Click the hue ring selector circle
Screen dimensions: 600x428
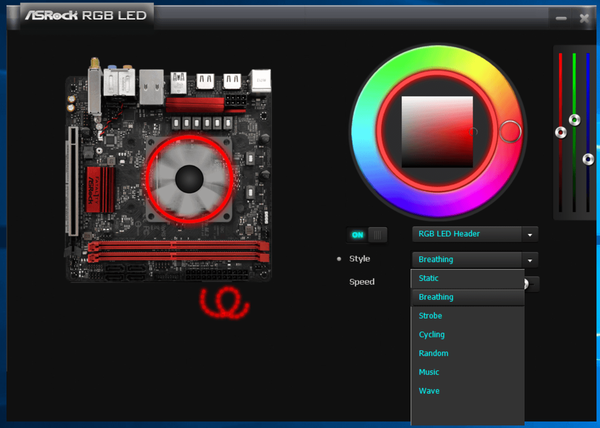point(510,130)
